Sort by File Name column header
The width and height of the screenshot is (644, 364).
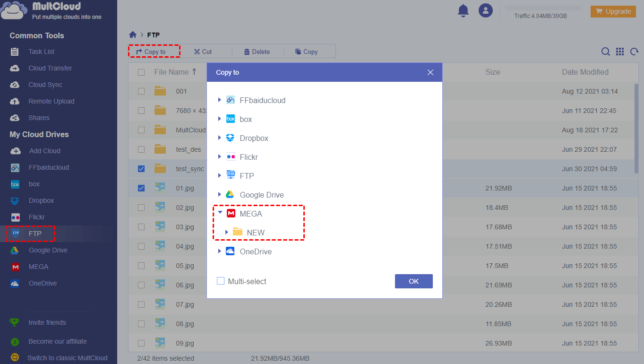[x=175, y=72]
